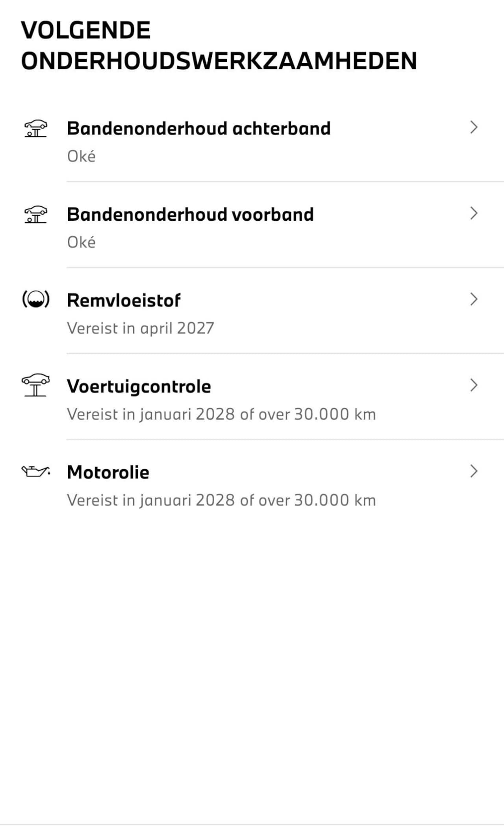Viewport: 504px width, 826px height.
Task: Expand Bandenonderhoud voorband via its chevron
Action: pyautogui.click(x=474, y=213)
